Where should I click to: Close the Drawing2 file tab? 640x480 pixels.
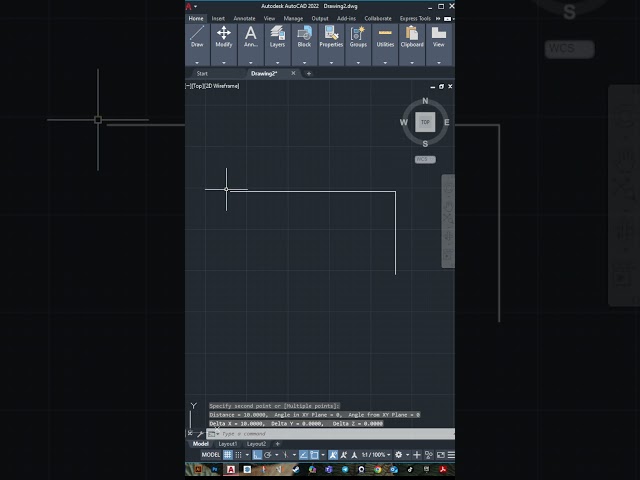pyautogui.click(x=293, y=73)
